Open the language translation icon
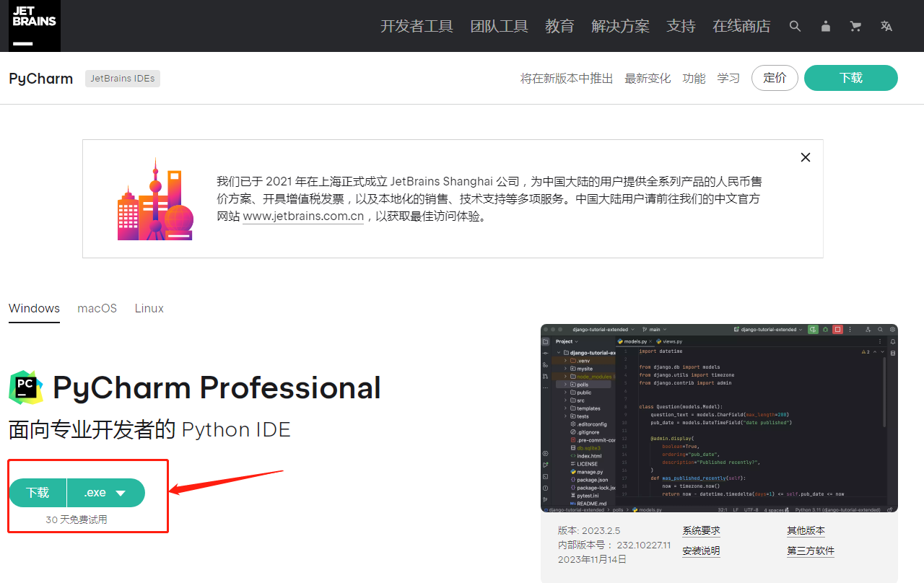The width and height of the screenshot is (924, 583). click(x=886, y=26)
